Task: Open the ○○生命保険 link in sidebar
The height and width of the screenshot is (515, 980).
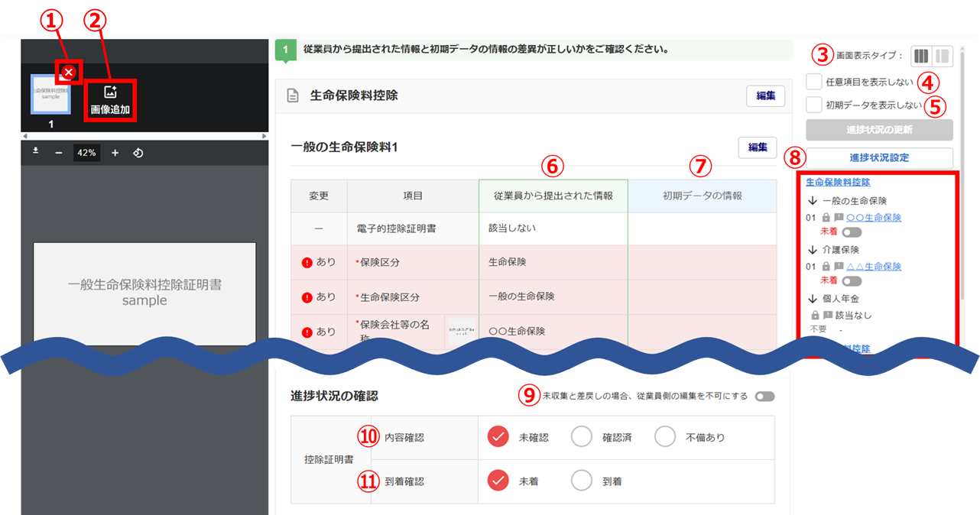Action: pos(874,218)
